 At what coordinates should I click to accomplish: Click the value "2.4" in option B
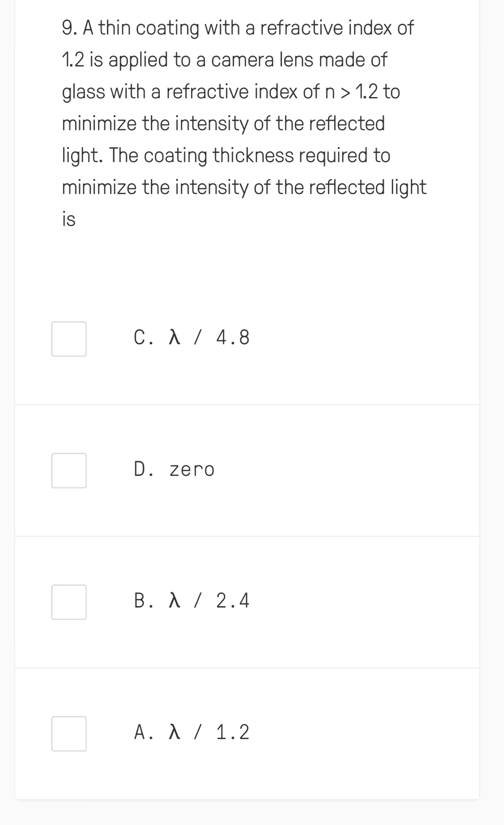click(233, 601)
